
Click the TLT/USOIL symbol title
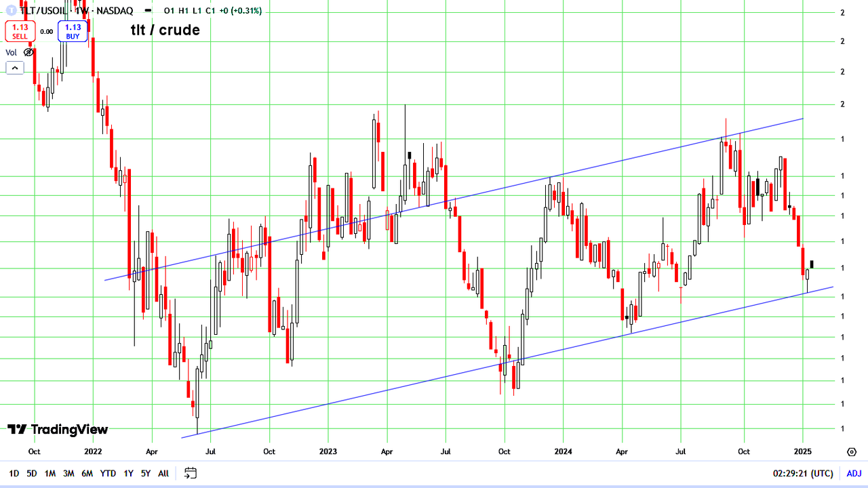(44, 11)
